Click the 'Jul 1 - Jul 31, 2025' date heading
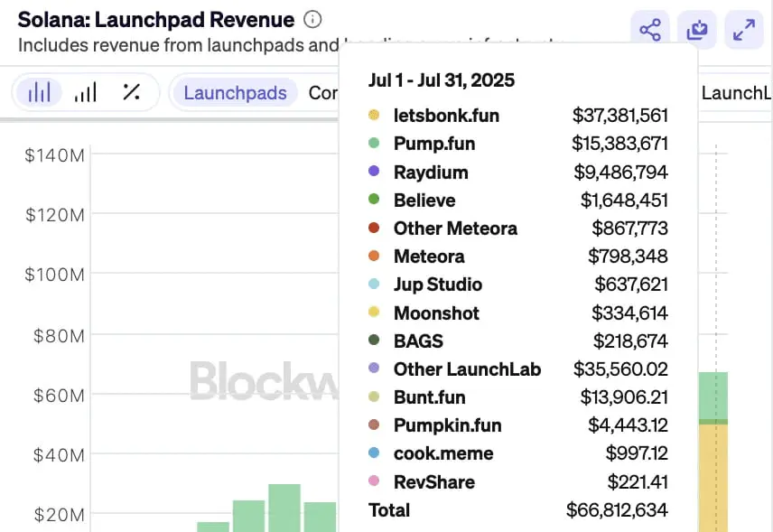773x532 pixels. (x=442, y=80)
